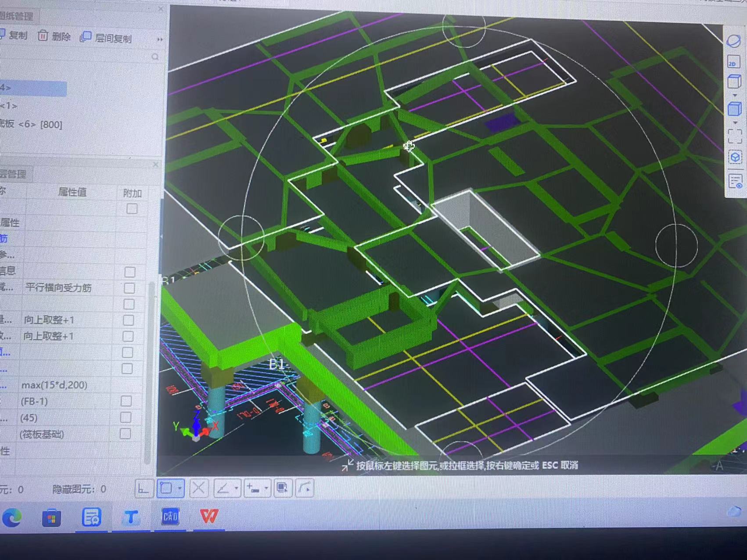Click the dashed rectangle region icon
The width and height of the screenshot is (747, 560).
coord(735,136)
